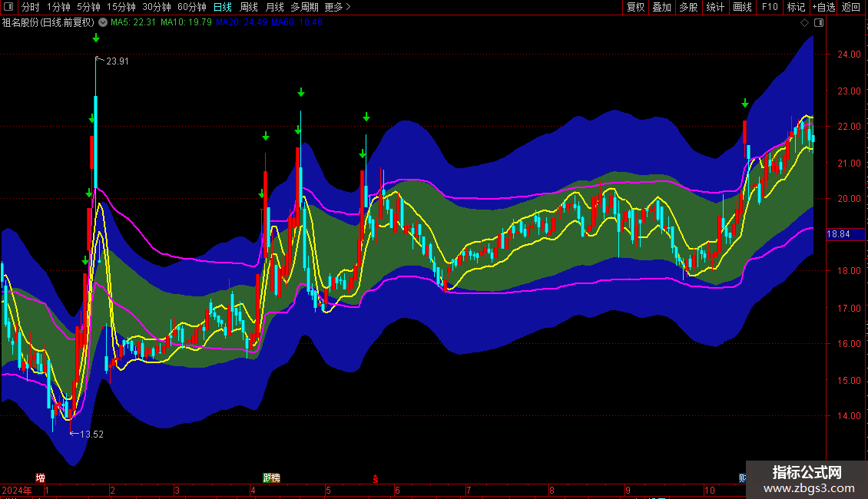Click the 18.84 price label on axis
Image resolution: width=868 pixels, height=499 pixels.
pyautogui.click(x=837, y=234)
